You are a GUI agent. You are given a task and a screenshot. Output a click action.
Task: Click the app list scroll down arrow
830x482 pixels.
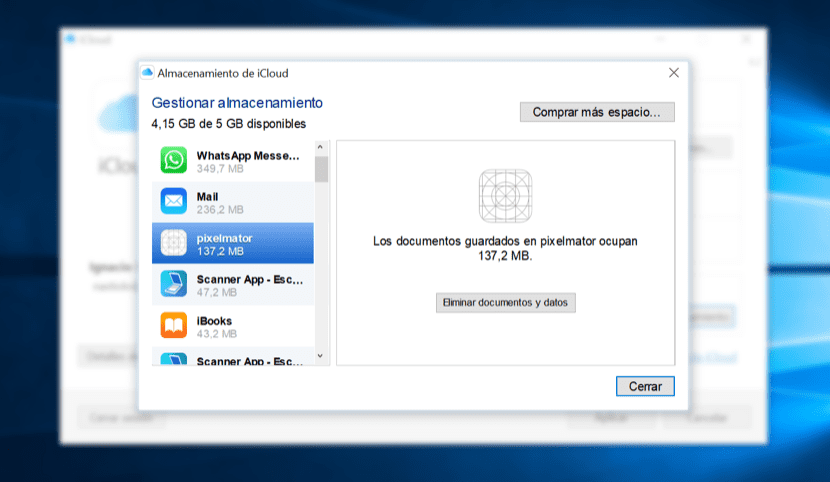tap(320, 356)
